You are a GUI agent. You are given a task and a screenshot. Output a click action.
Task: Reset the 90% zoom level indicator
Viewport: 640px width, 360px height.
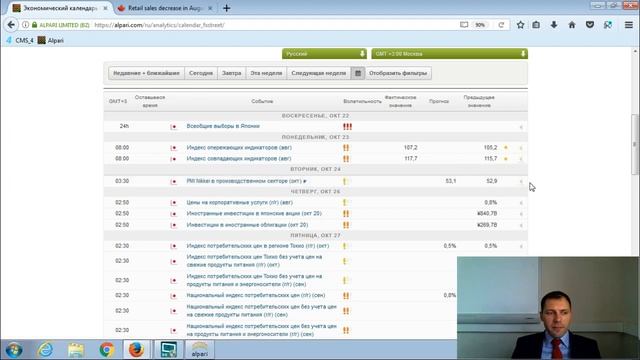(480, 25)
